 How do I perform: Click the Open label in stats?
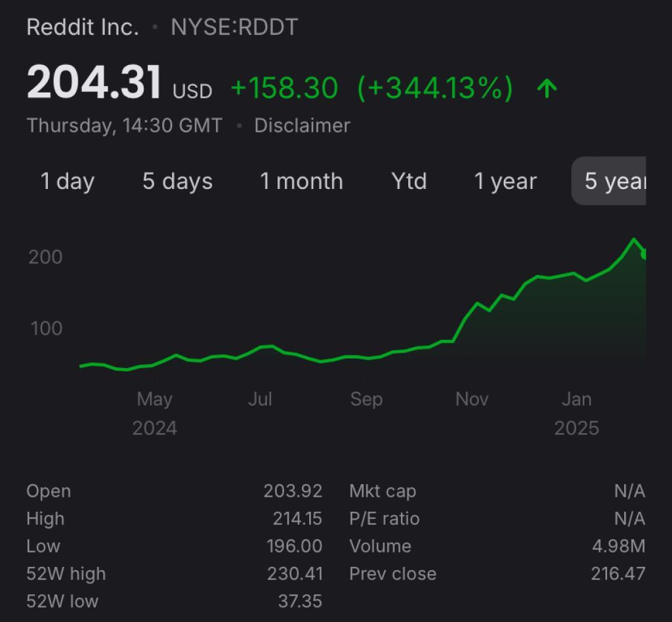pos(49,491)
